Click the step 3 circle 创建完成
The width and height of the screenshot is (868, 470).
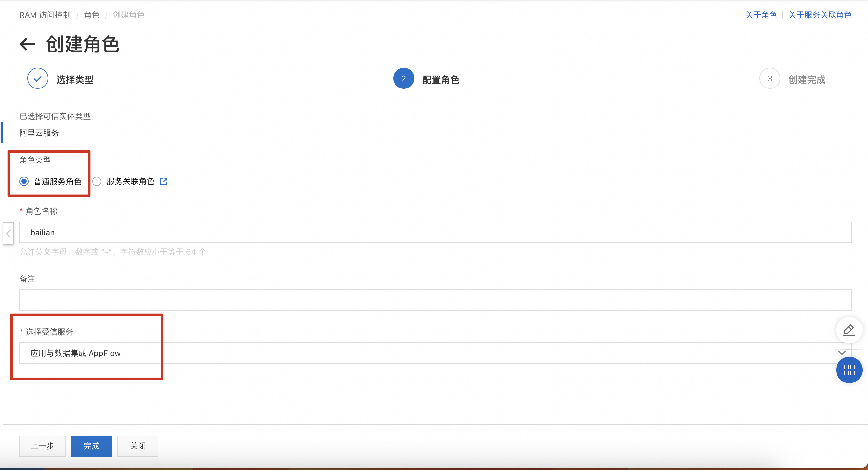[x=769, y=79]
